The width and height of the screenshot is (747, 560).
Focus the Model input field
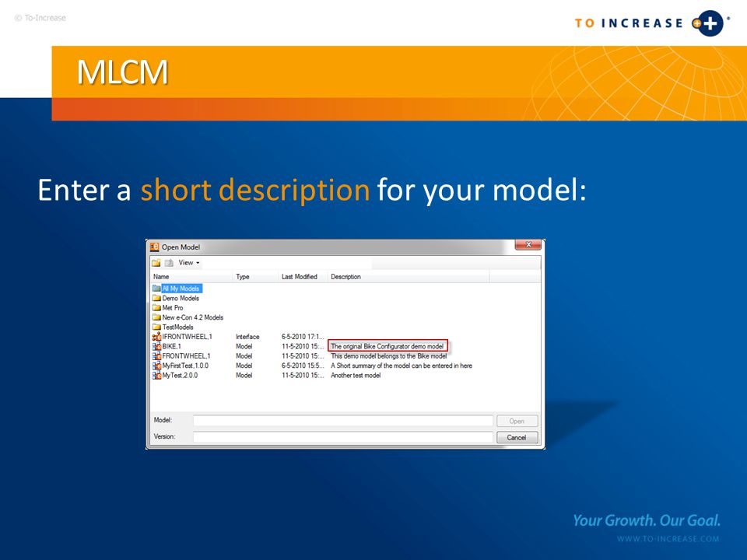coord(343,421)
